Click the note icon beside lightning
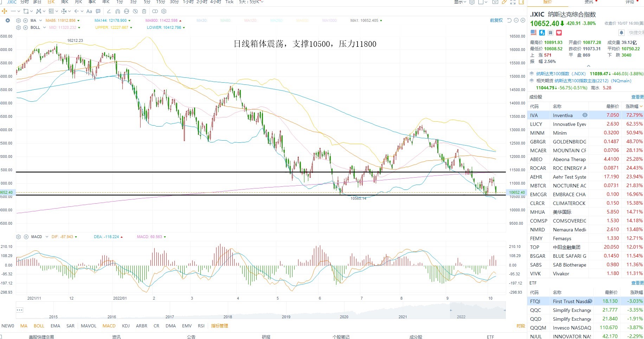Image resolution: width=644 pixels, height=339 pixels. click(x=550, y=32)
